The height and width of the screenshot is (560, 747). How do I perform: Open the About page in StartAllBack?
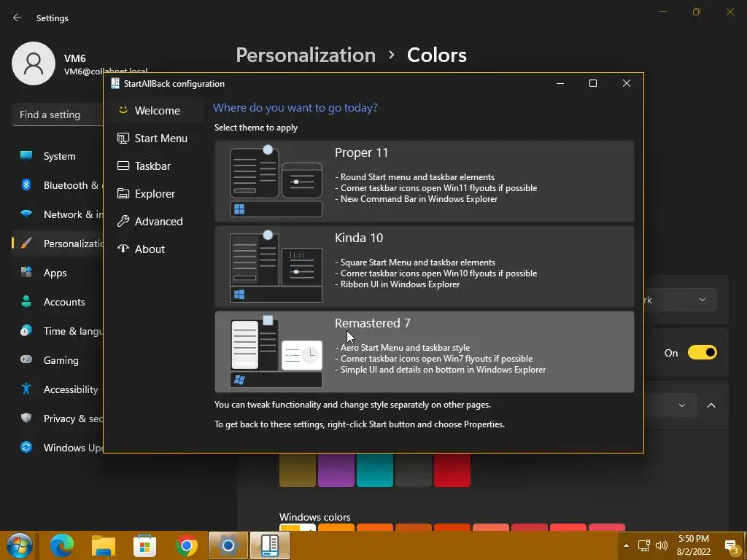(157, 249)
